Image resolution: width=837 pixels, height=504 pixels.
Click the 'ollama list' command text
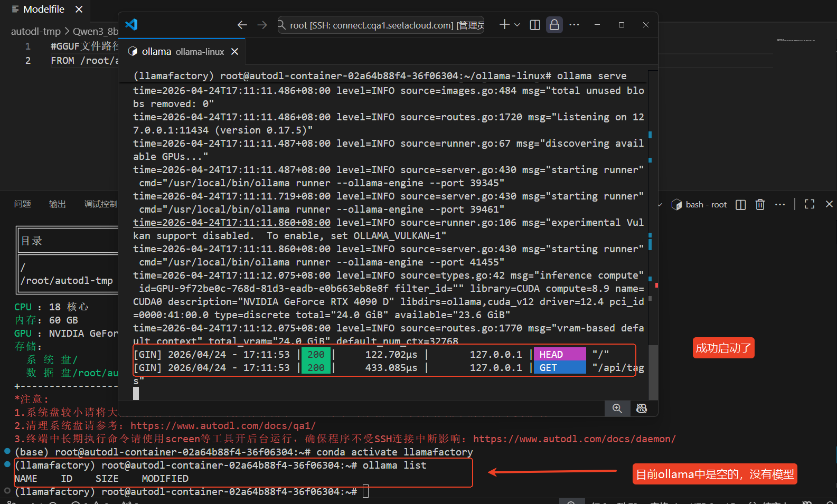click(x=394, y=465)
